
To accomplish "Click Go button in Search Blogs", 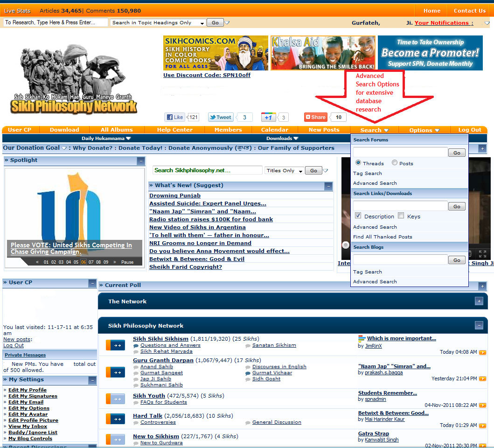I will pyautogui.click(x=457, y=260).
